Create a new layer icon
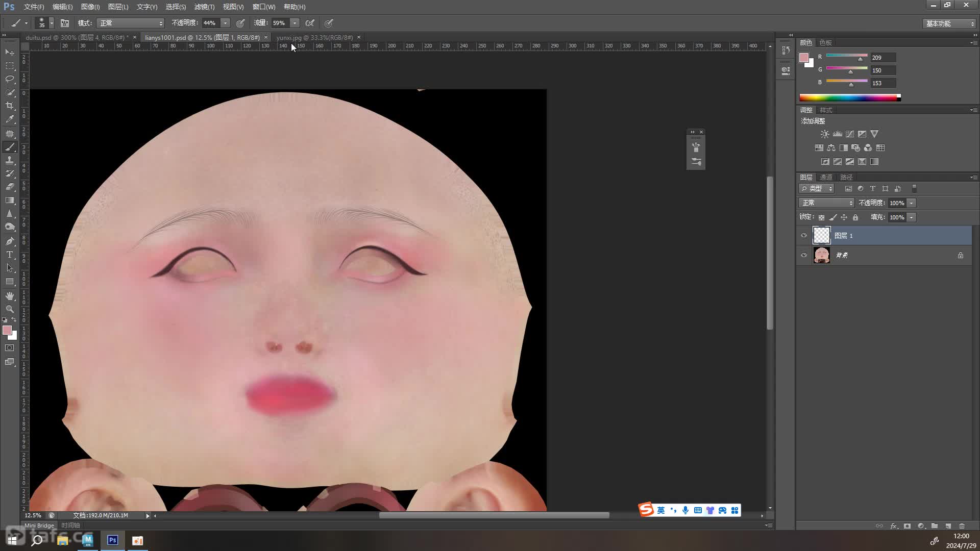The height and width of the screenshot is (551, 980). [948, 526]
